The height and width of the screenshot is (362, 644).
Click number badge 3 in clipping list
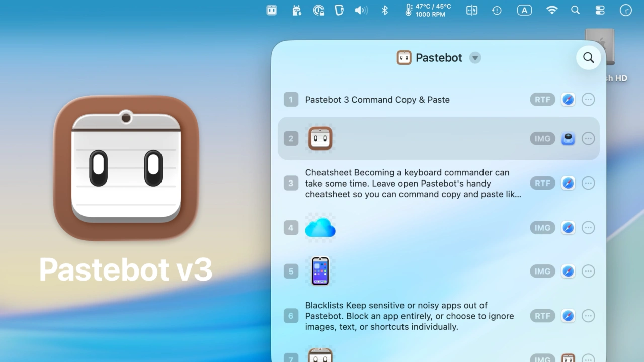[291, 183]
